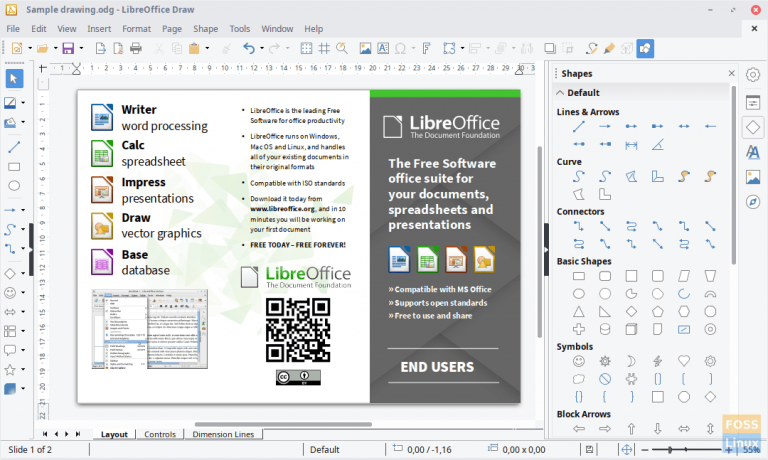Choose the Rectangle drawing tool
The height and width of the screenshot is (460, 768).
14,167
